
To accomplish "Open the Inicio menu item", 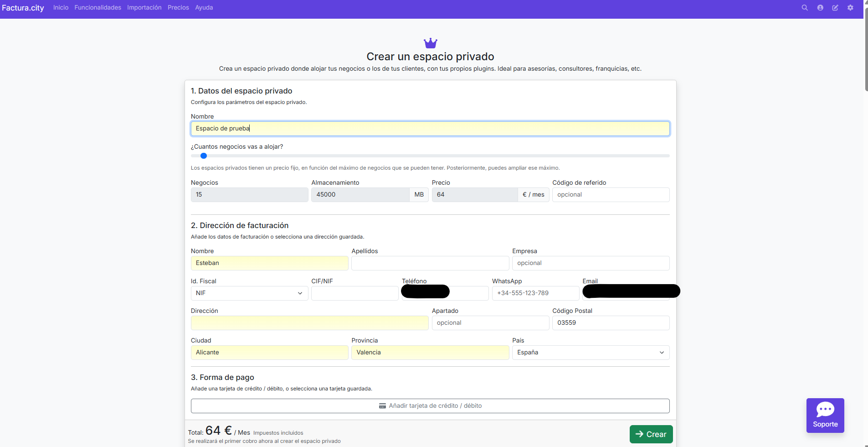I will 61,8.
